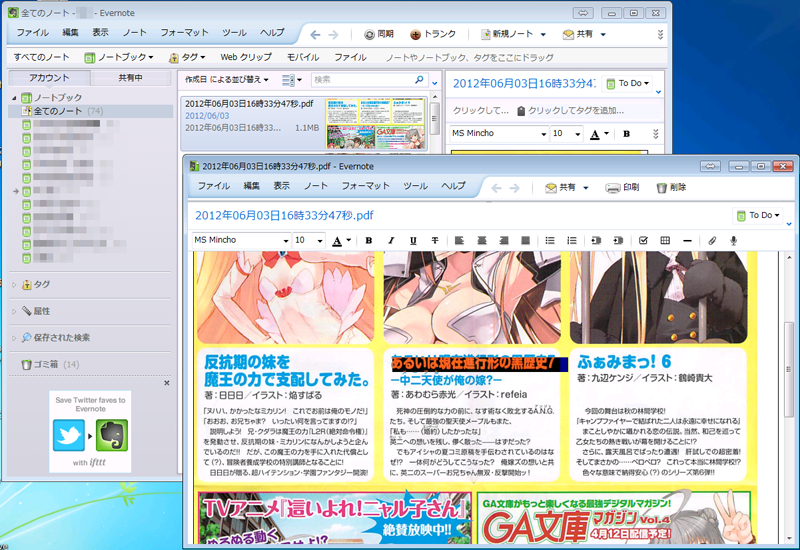Image resolution: width=800 pixels, height=550 pixels.
Task: Click the 検索 search field
Action: (x=368, y=79)
